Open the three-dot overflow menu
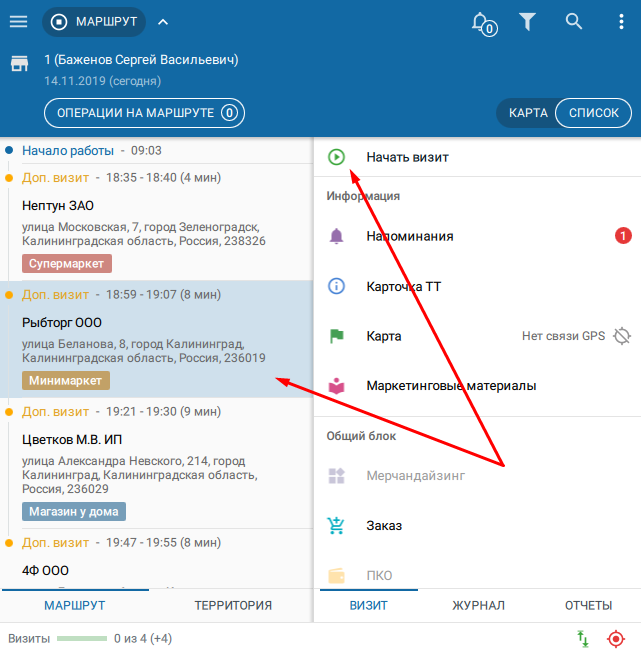 [x=621, y=21]
